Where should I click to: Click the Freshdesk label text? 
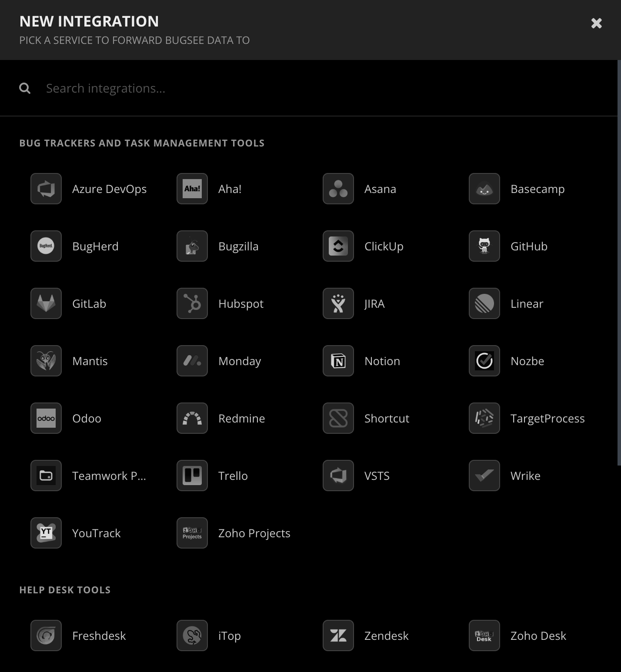click(x=99, y=636)
